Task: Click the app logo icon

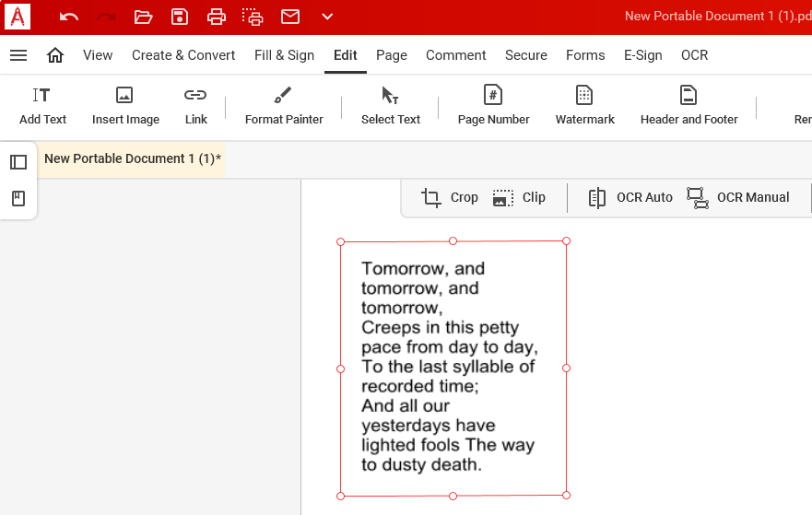Action: (x=18, y=17)
